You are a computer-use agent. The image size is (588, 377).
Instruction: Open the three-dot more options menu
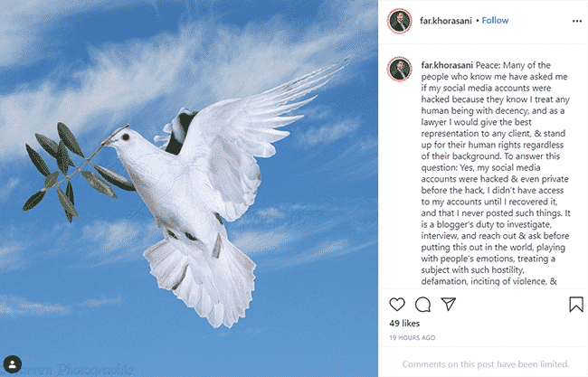(577, 21)
